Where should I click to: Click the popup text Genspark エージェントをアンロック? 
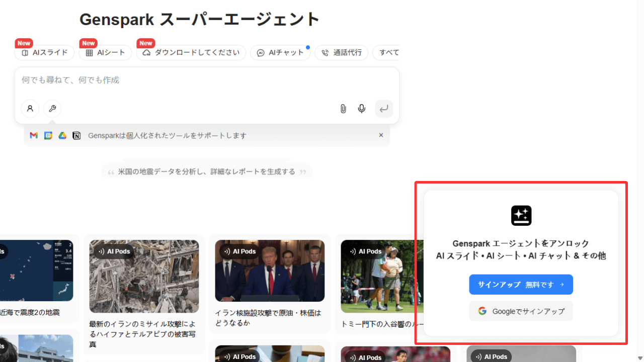pyautogui.click(x=521, y=244)
